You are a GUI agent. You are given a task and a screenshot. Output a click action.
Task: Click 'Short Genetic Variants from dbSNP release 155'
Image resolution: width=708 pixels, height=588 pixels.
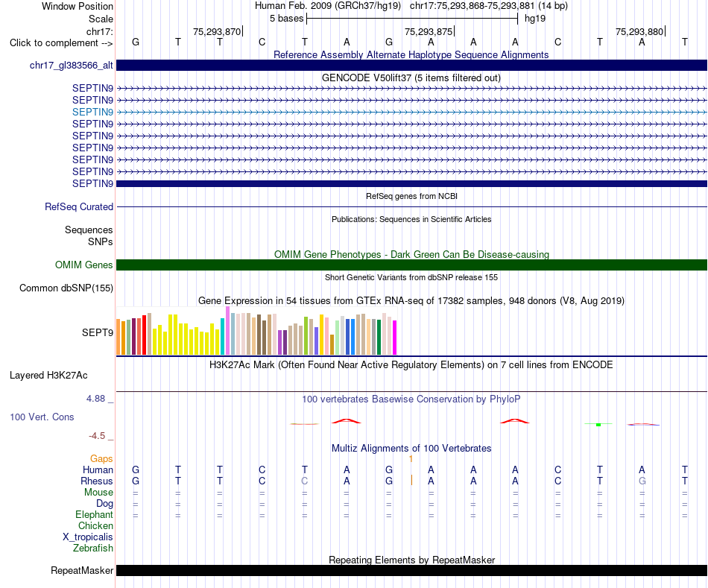[411, 277]
